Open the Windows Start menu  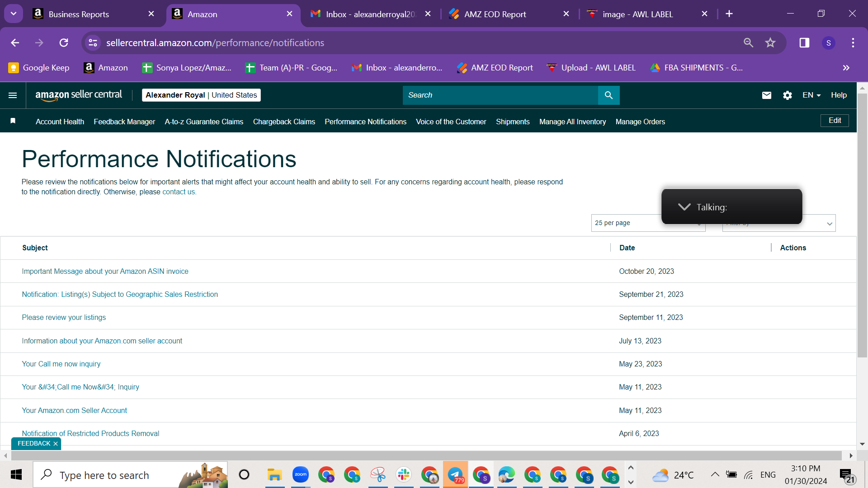point(16,474)
